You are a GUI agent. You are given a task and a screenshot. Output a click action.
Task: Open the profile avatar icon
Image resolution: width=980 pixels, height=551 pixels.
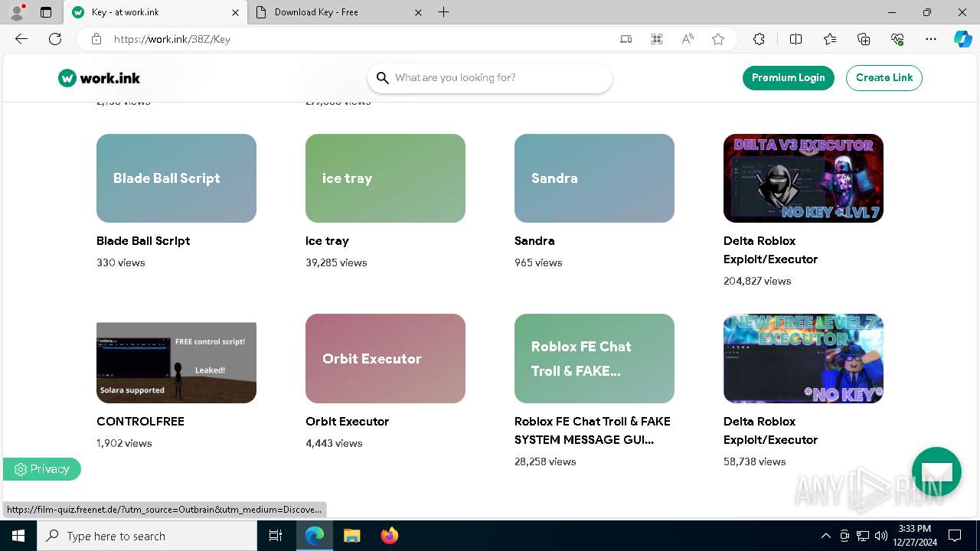[x=16, y=12]
